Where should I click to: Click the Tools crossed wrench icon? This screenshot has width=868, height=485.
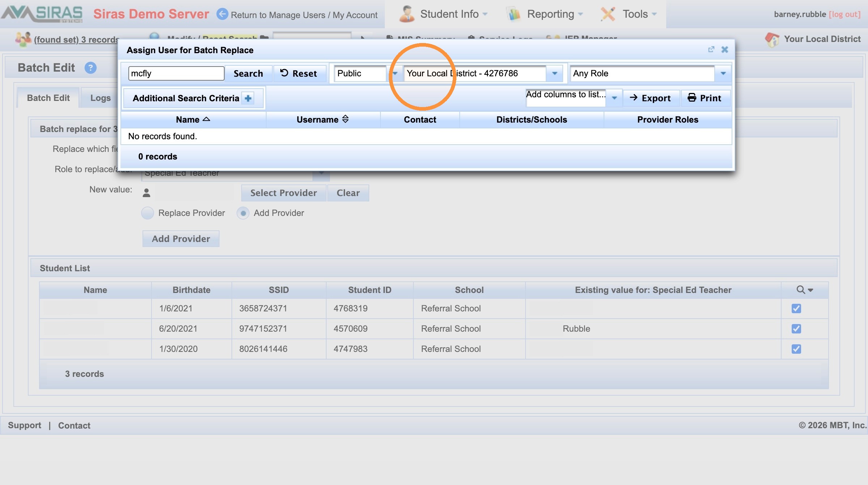608,14
